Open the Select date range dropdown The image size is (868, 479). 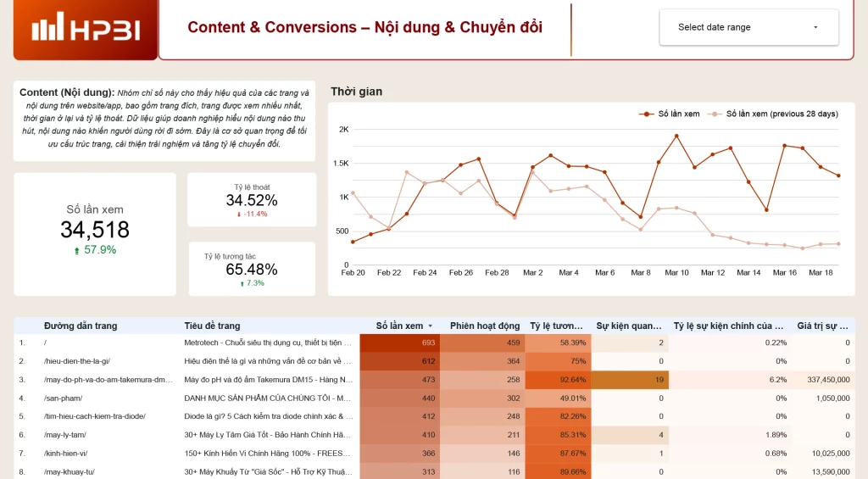click(x=748, y=27)
